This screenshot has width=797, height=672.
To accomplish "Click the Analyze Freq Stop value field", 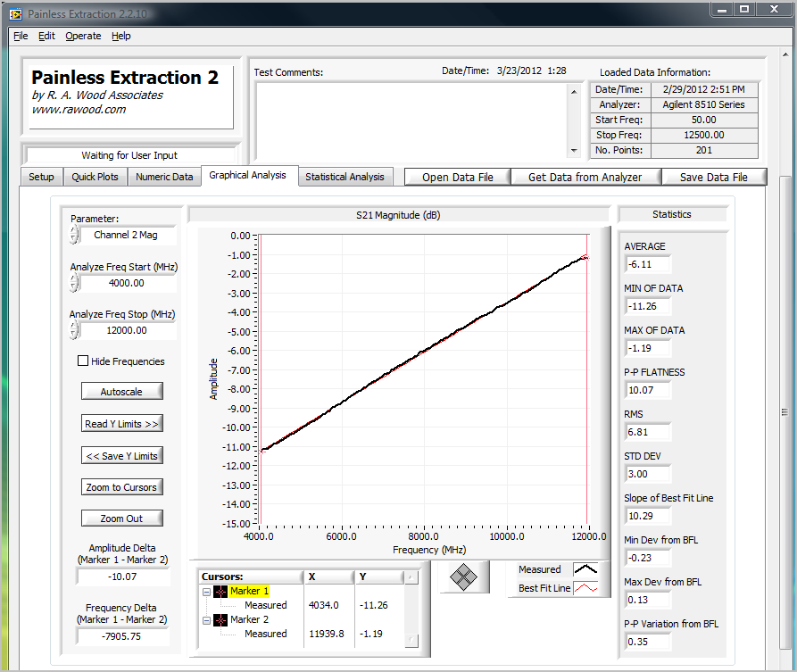I will pyautogui.click(x=129, y=330).
